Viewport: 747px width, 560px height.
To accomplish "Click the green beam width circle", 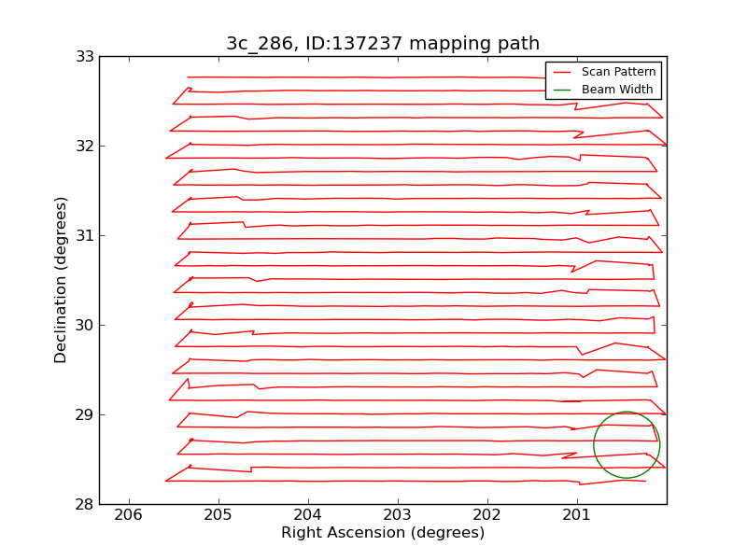I will [627, 445].
